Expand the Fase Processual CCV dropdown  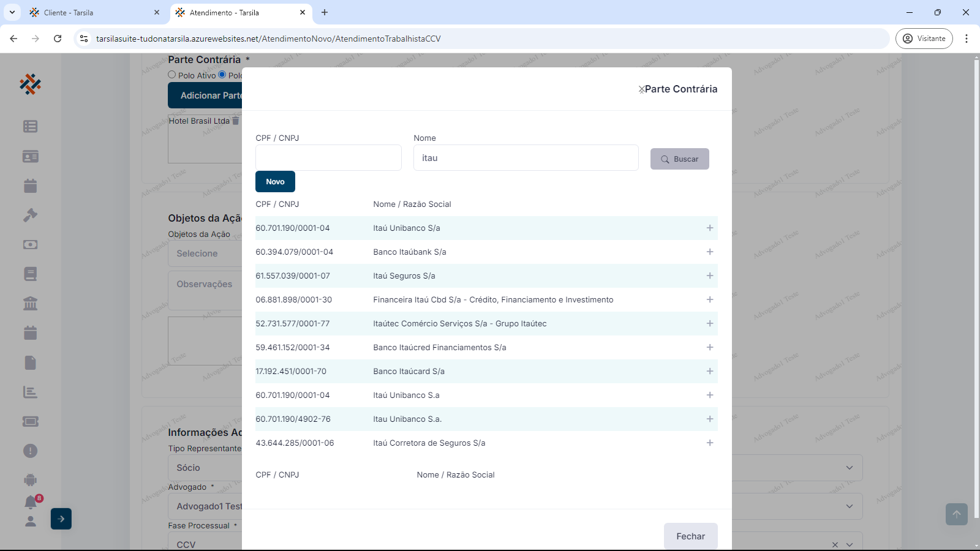click(850, 544)
